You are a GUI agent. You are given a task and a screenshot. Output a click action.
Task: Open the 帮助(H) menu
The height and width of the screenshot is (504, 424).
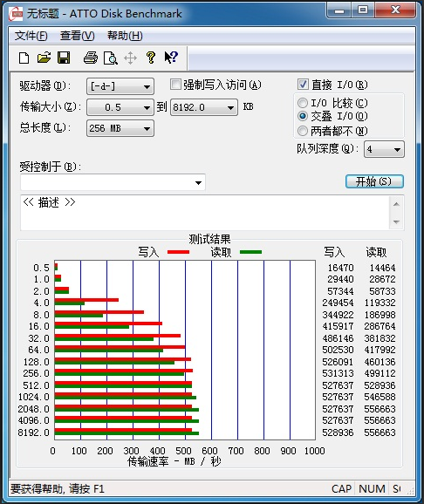point(125,36)
